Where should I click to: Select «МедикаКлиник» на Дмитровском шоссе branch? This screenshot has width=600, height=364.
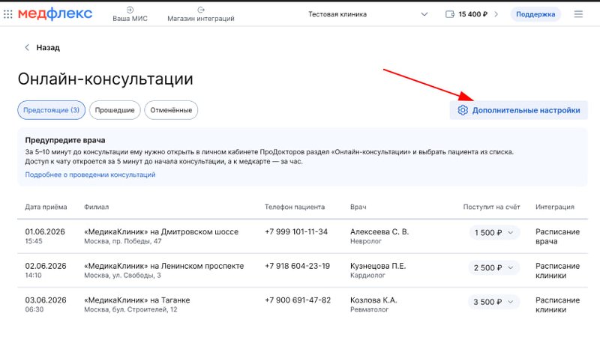(161, 232)
